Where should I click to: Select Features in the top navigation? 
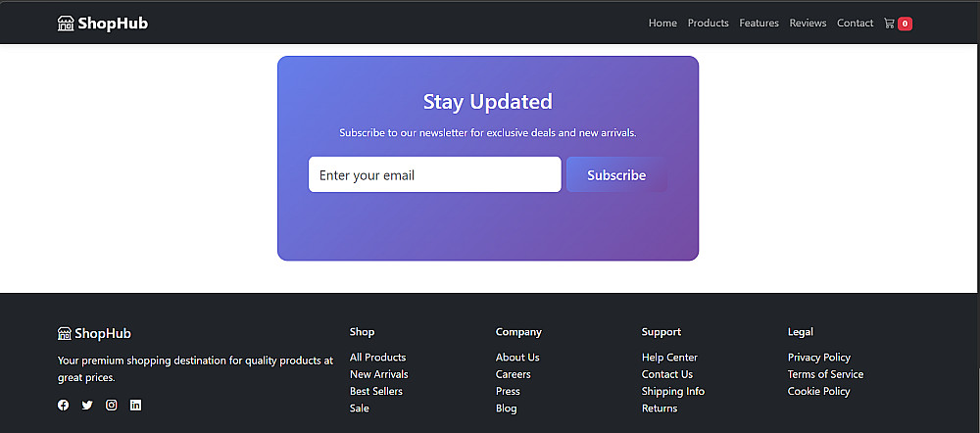tap(759, 24)
